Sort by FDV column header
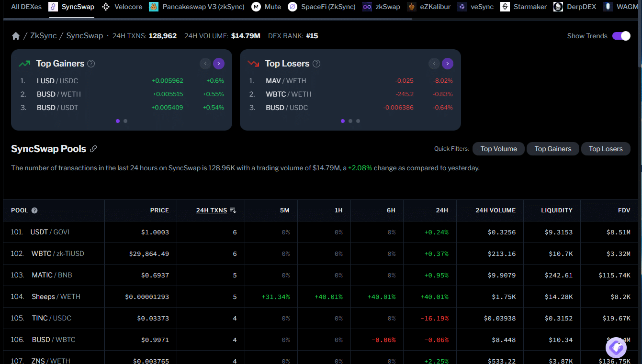 tap(624, 210)
